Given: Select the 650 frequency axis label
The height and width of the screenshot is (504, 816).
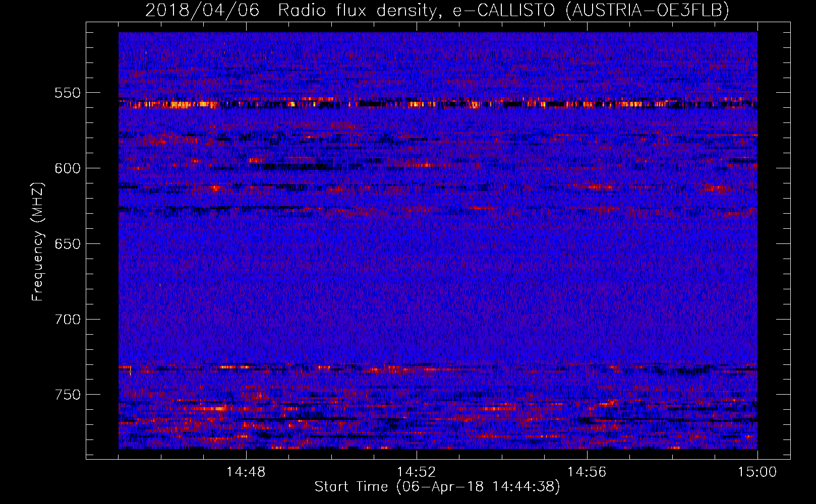Looking at the screenshot, I should (x=68, y=244).
